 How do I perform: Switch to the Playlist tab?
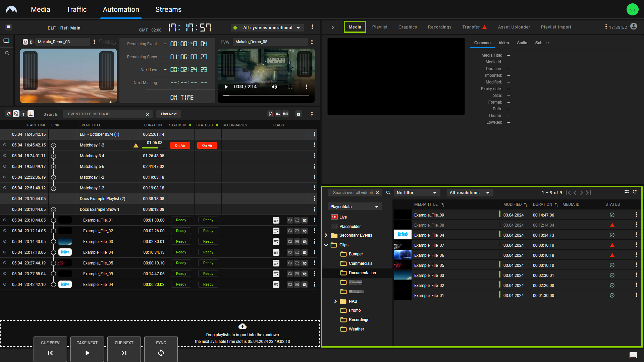(379, 27)
